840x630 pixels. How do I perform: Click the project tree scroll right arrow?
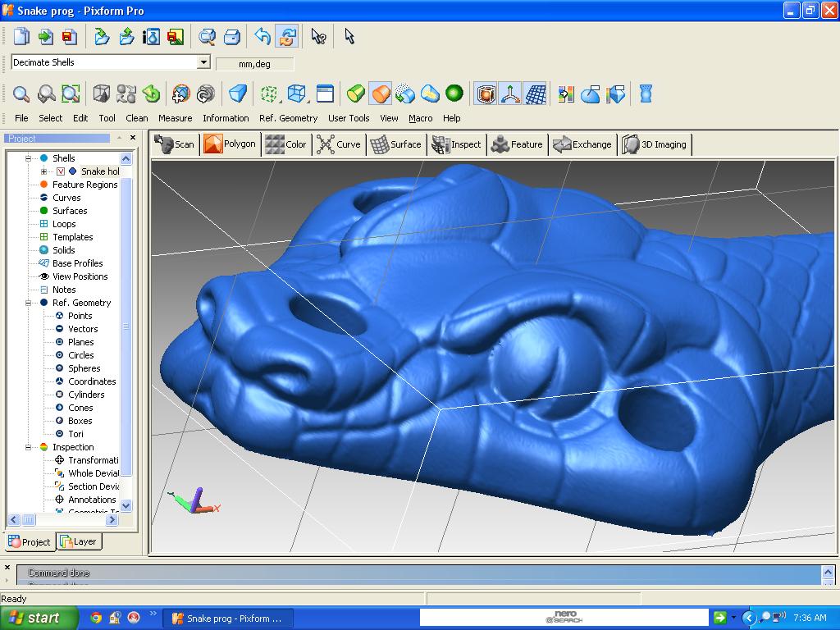point(112,519)
